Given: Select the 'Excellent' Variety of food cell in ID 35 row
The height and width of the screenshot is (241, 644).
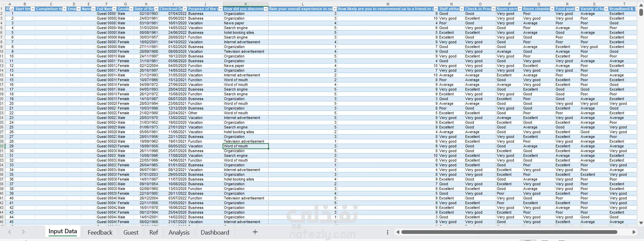Looking at the screenshot, I should coord(594,175).
